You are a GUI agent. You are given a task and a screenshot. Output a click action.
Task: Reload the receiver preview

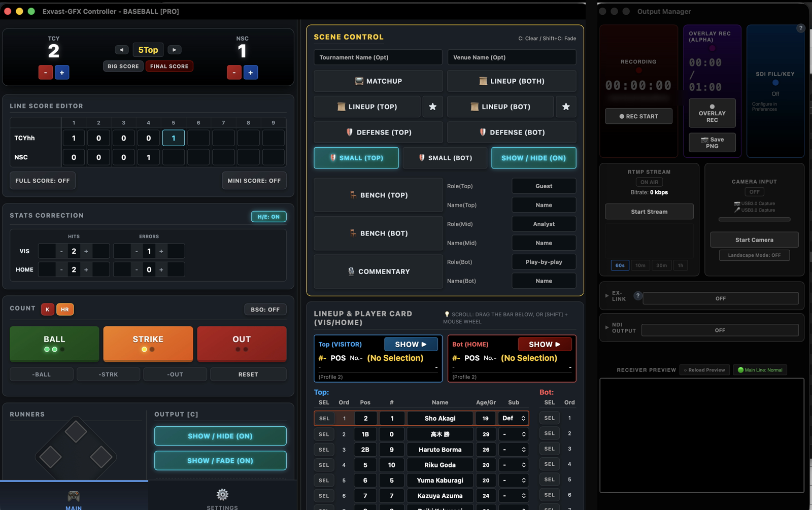[704, 370]
